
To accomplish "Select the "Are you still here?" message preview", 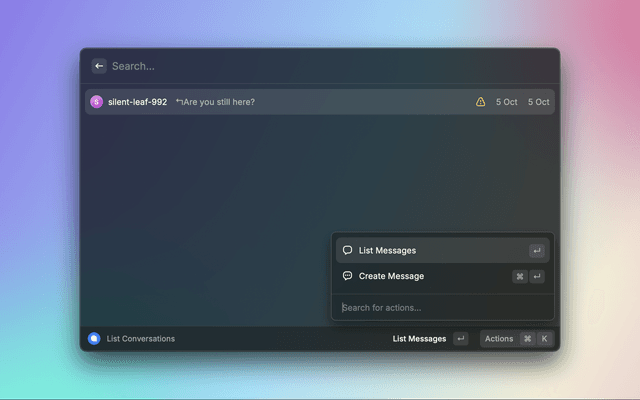I will coord(219,102).
